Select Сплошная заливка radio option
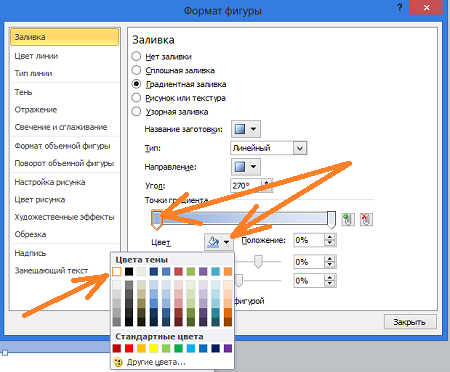450x372 pixels. [136, 70]
